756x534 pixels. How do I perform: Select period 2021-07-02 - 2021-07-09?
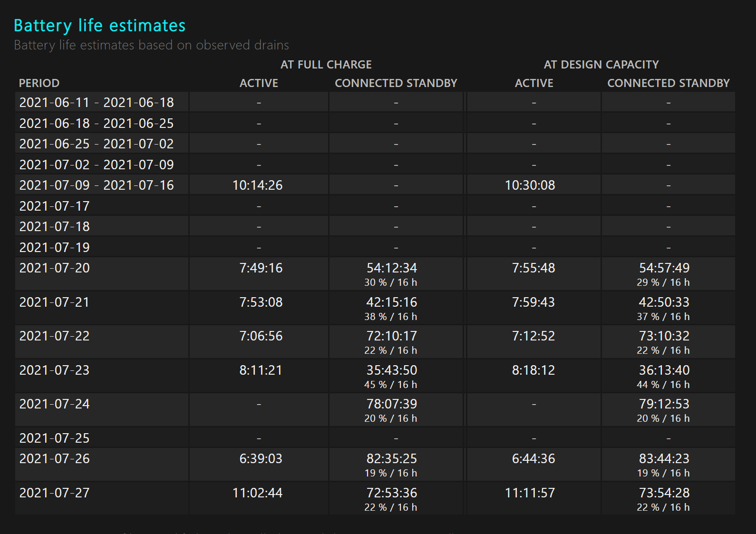[97, 165]
